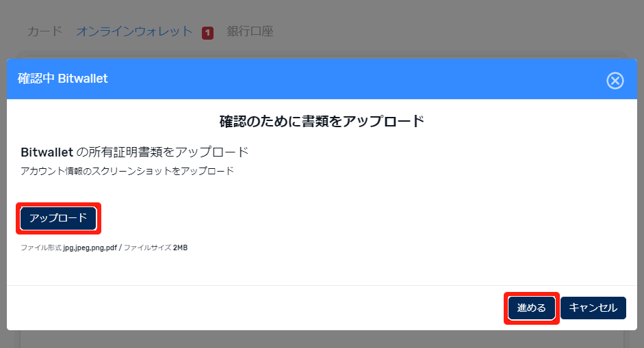The height and width of the screenshot is (348, 644).
Task: Click the アカウント情報のスクリーンショット description line
Action: coord(127,171)
